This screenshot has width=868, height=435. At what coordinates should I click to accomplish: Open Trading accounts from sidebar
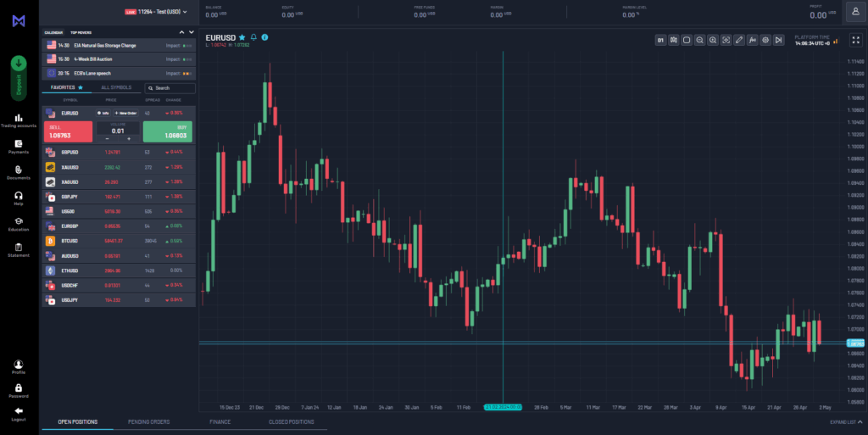click(x=18, y=120)
